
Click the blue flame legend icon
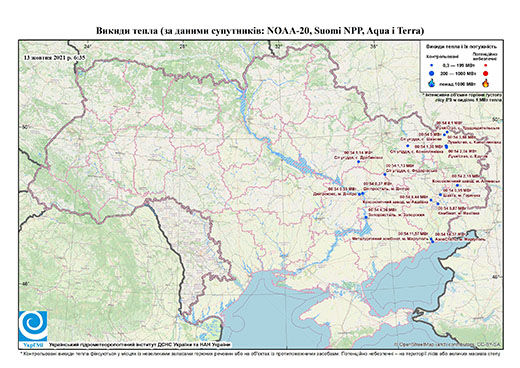coord(432,83)
